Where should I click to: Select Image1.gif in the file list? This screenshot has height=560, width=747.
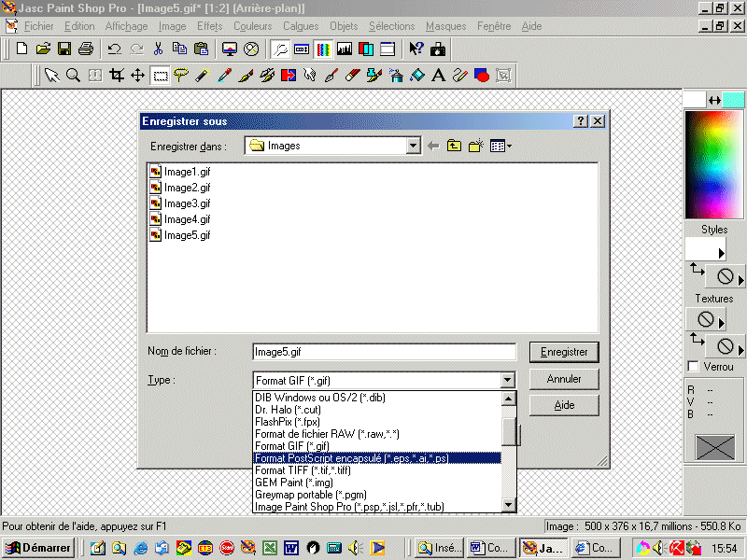click(180, 172)
